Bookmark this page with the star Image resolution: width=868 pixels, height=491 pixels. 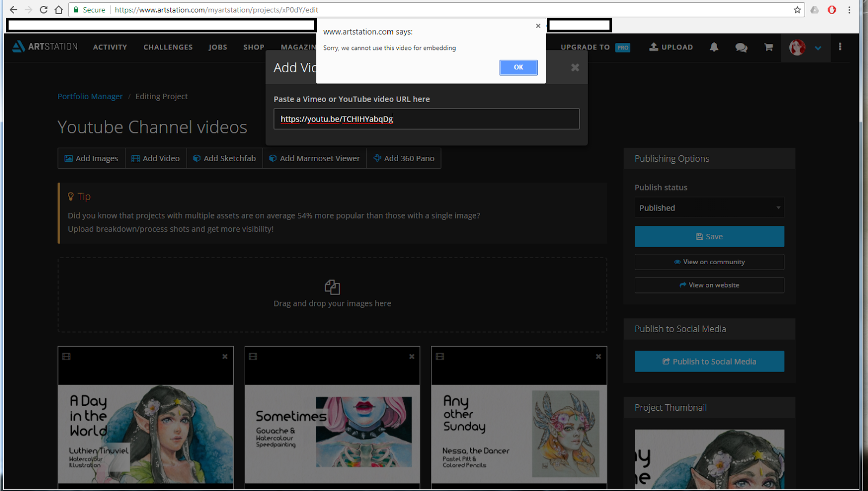(797, 10)
